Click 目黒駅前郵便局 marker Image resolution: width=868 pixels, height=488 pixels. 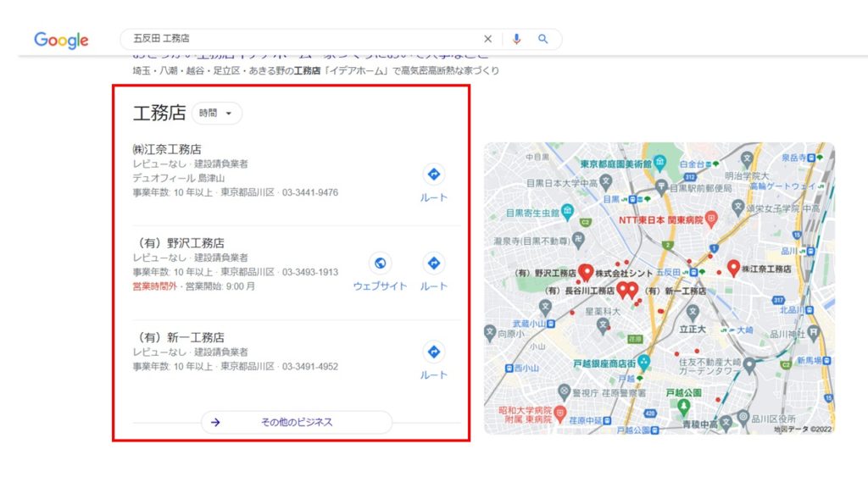(x=661, y=186)
